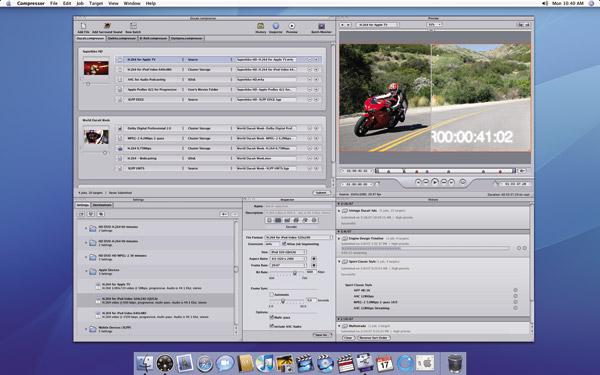The height and width of the screenshot is (375, 600).
Task: Add a target after the Dolby Digital Professional row
Action: click(x=316, y=128)
